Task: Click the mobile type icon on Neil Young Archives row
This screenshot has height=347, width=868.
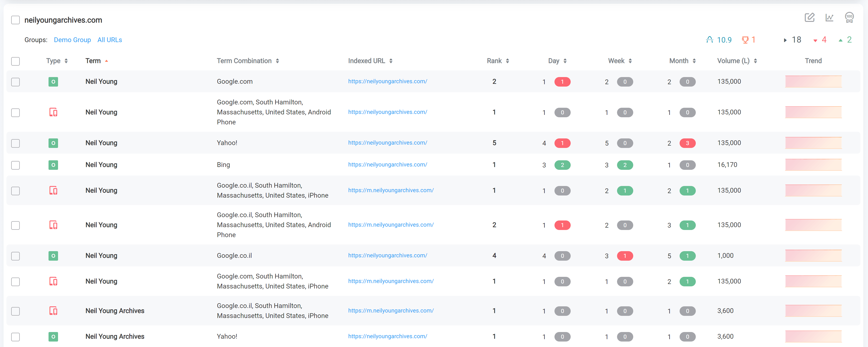Action: [53, 311]
